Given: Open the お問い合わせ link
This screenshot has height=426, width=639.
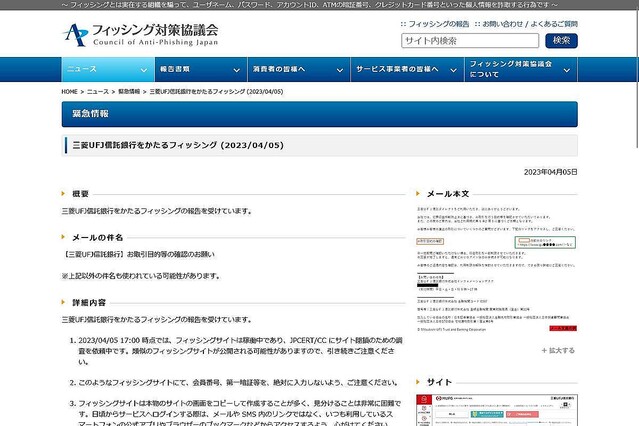Looking at the screenshot, I should 502,24.
